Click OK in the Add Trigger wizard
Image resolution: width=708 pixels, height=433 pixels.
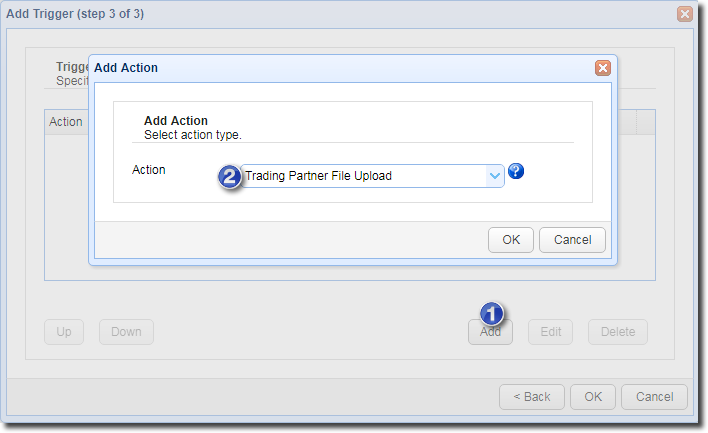tap(593, 397)
